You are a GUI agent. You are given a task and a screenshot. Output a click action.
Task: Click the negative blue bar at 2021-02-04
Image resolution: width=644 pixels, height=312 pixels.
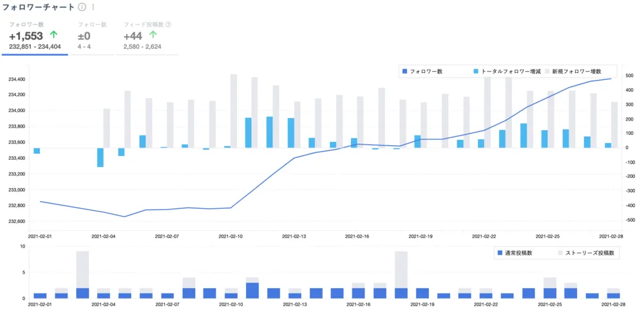point(100,157)
